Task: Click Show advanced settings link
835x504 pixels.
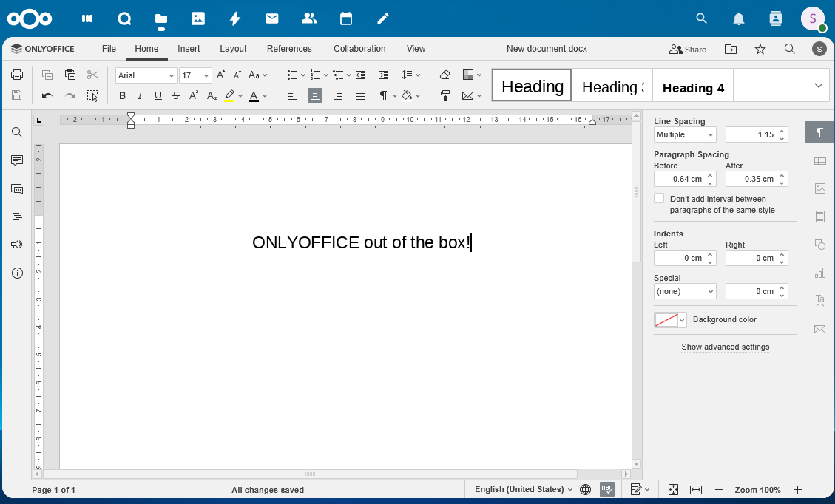Action: tap(726, 347)
